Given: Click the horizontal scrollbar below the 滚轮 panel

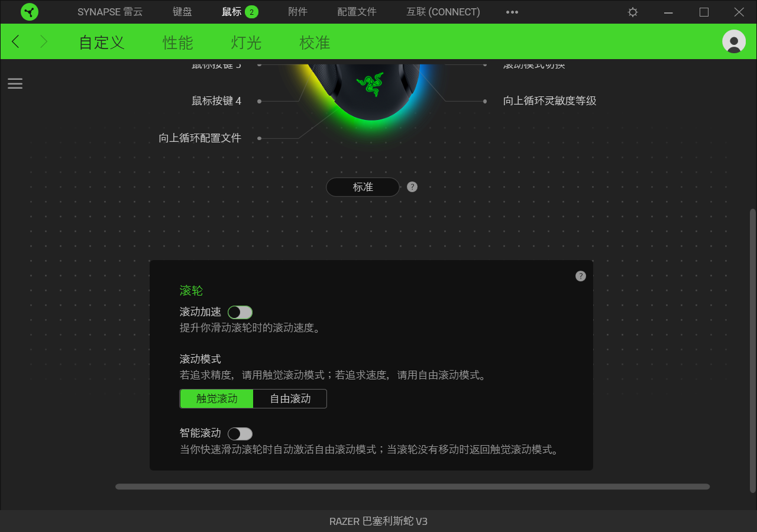Looking at the screenshot, I should coord(413,487).
